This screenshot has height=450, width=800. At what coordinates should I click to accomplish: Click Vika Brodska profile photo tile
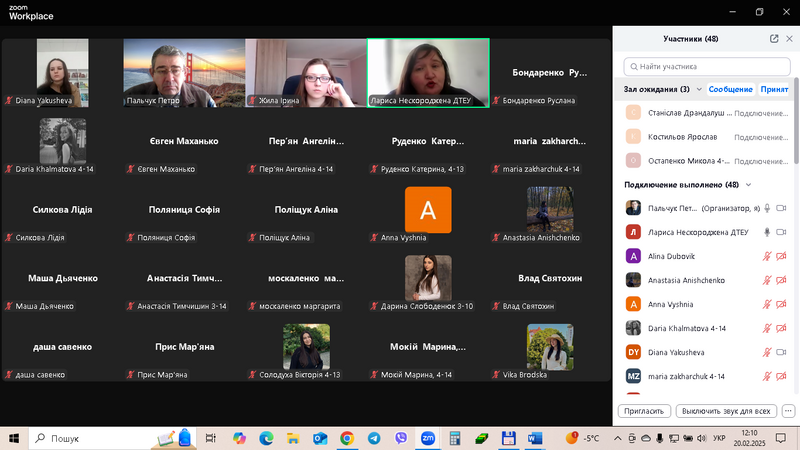[x=550, y=346]
